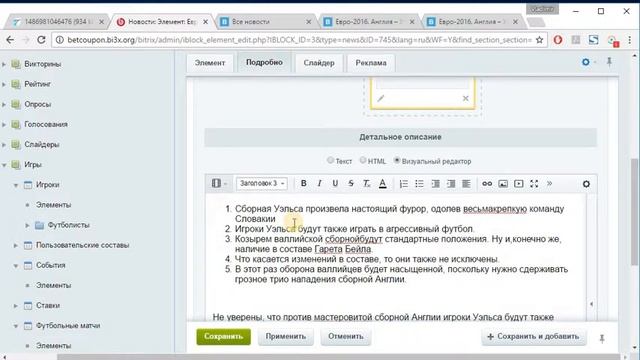Edit the uploaded image with pencil icon

pos(380,98)
